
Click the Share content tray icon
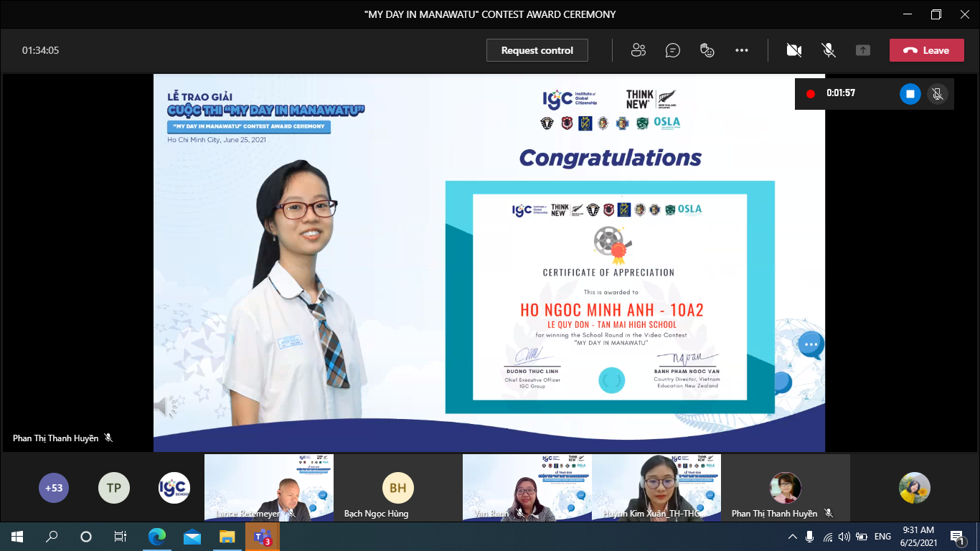(x=863, y=50)
